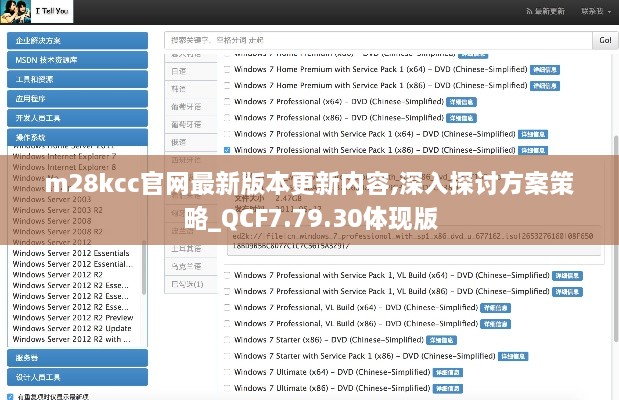This screenshot has height=400, width=619.
Task: Show details for Starter with Service Pack 1 (x86)
Action: [x=513, y=357]
